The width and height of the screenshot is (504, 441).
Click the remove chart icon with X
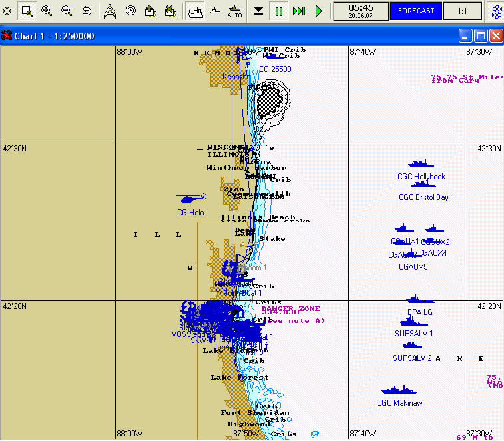coord(170,11)
